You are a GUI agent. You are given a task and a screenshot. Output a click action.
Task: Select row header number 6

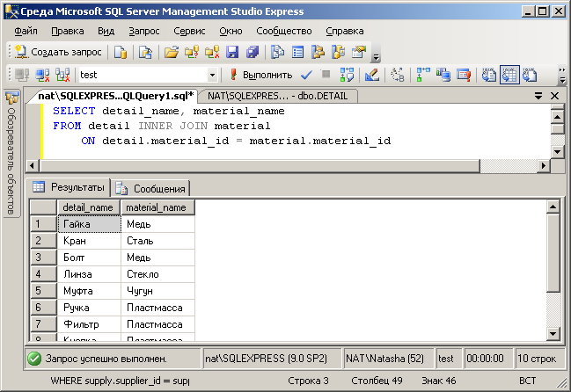(43, 308)
